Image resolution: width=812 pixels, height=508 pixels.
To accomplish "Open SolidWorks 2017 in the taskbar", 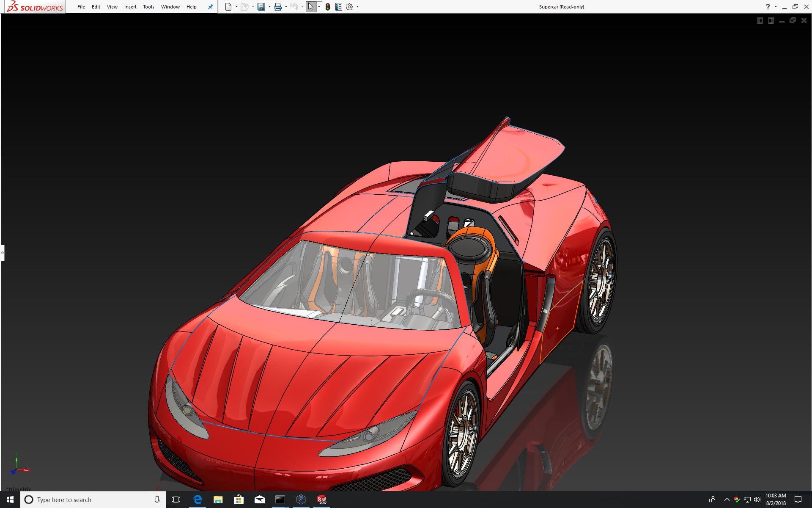I will (x=322, y=500).
